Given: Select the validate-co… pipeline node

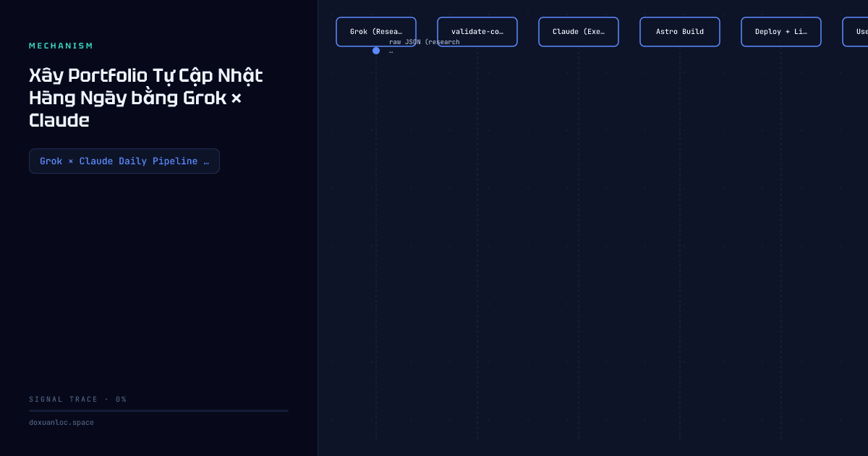Looking at the screenshot, I should click(x=477, y=32).
